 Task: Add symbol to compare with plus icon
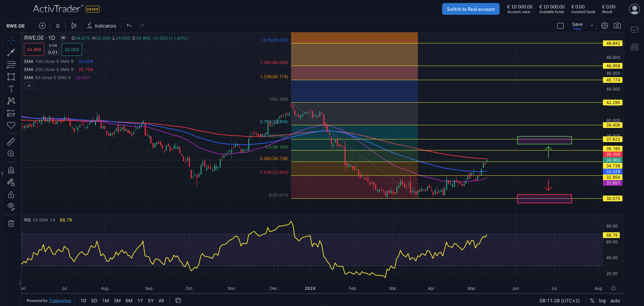coord(42,26)
